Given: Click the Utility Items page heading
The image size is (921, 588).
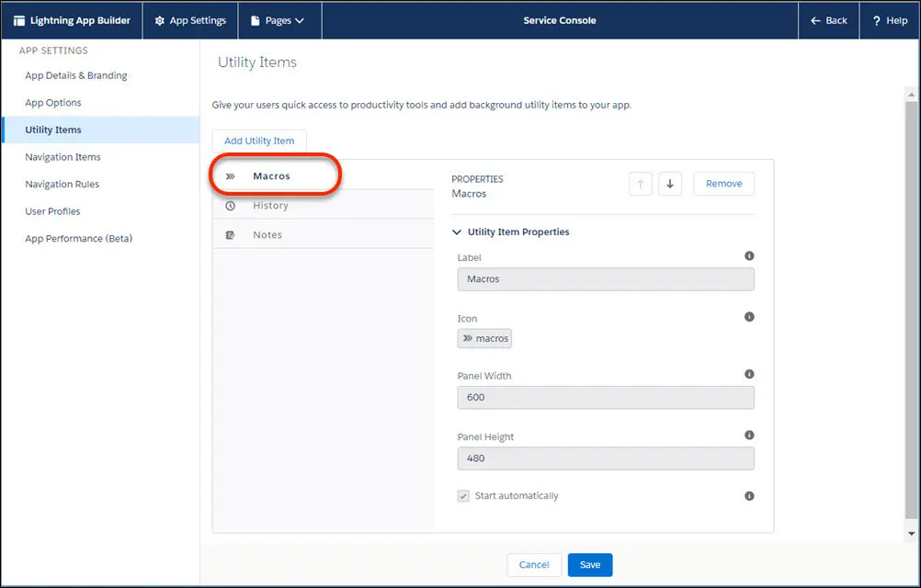Looking at the screenshot, I should [x=257, y=62].
